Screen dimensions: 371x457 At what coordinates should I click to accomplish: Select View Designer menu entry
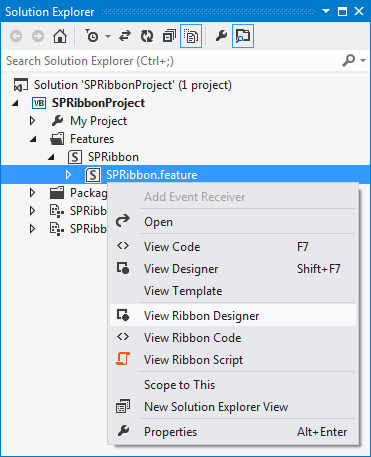233,269
